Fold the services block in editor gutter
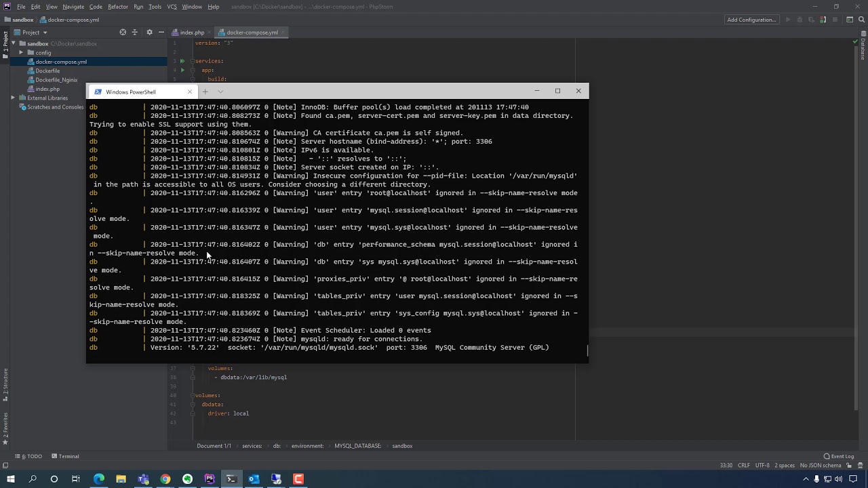This screenshot has width=868, height=488. pyautogui.click(x=193, y=61)
